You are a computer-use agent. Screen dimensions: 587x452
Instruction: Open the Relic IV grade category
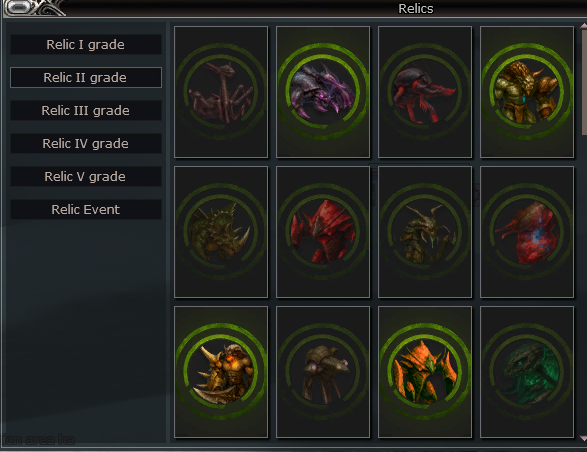(x=86, y=143)
